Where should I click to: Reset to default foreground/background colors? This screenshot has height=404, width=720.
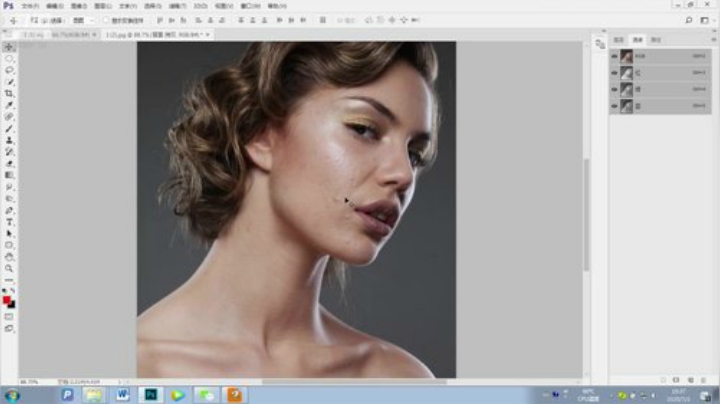click(x=5, y=291)
